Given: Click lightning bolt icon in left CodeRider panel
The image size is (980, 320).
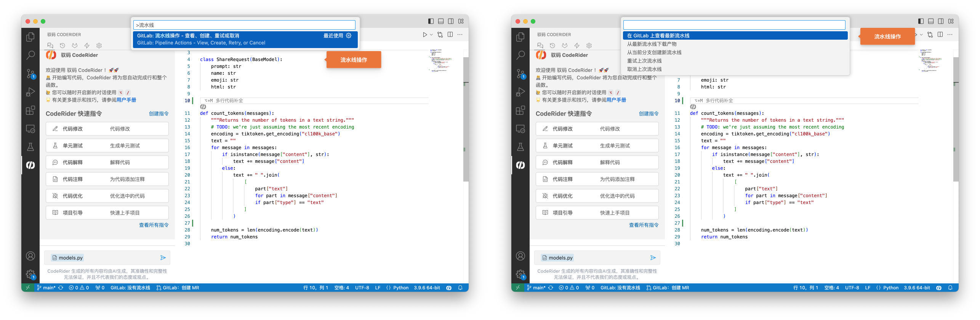Looking at the screenshot, I should point(87,45).
